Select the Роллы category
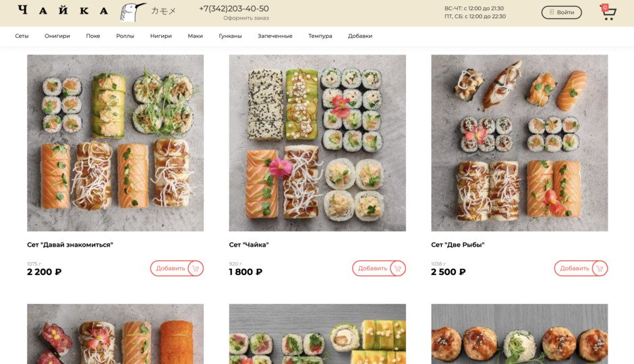The image size is (634, 364). (125, 36)
